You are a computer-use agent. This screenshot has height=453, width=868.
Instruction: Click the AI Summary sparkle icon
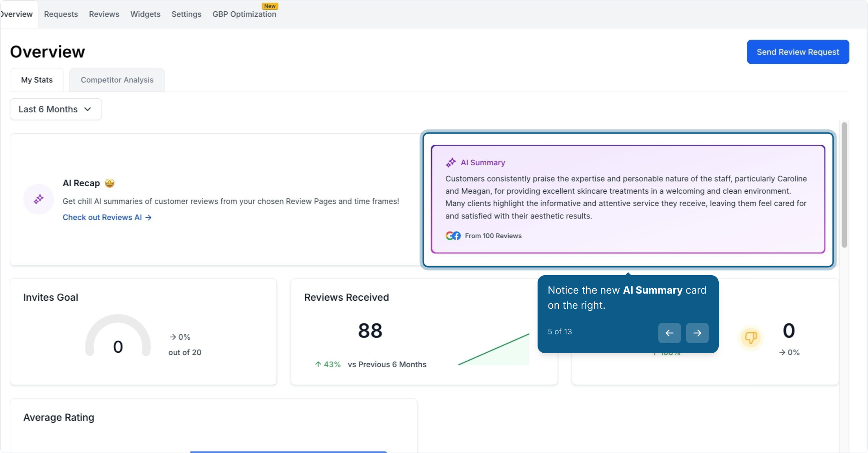coord(451,162)
